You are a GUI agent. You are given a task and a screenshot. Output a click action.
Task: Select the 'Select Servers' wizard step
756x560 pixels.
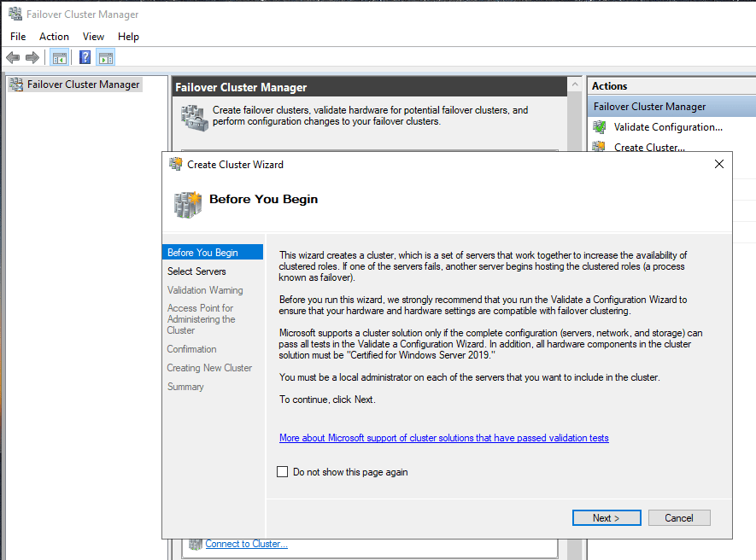tap(196, 271)
